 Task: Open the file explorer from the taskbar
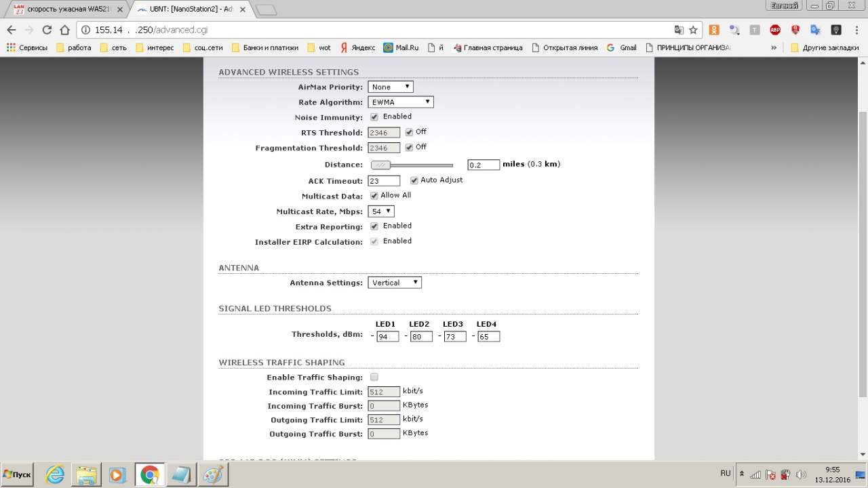(x=87, y=474)
